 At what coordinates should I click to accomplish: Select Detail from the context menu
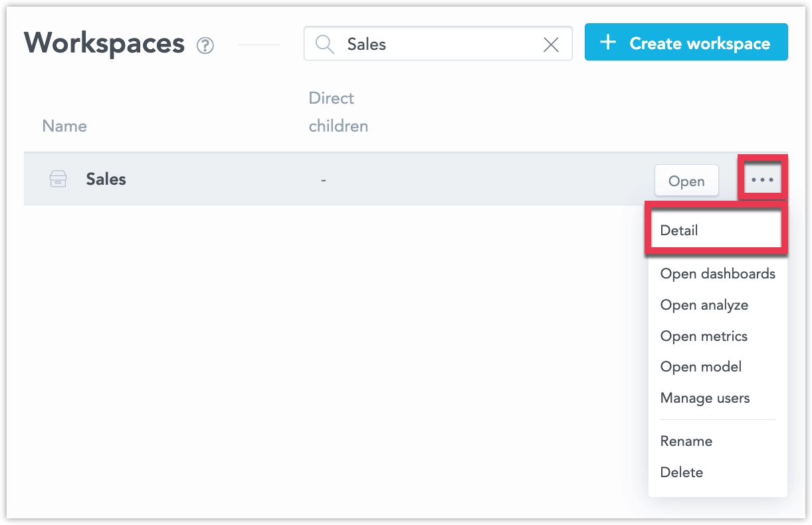[679, 230]
